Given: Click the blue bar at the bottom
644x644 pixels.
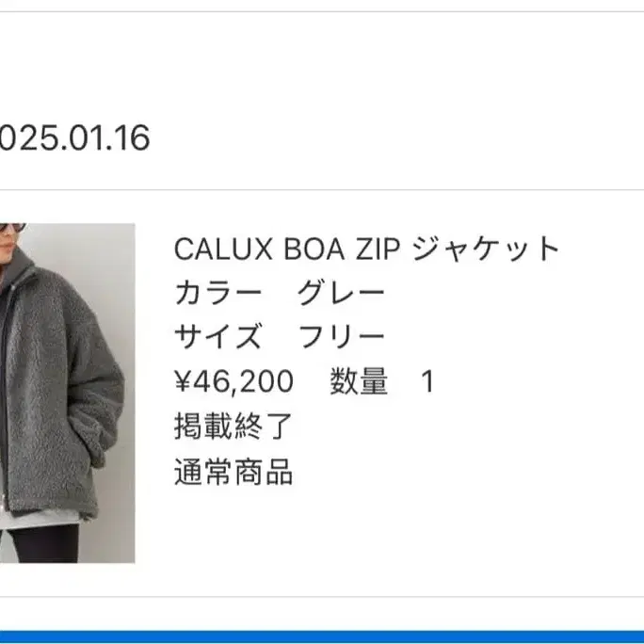Looking at the screenshot, I should [x=322, y=637].
